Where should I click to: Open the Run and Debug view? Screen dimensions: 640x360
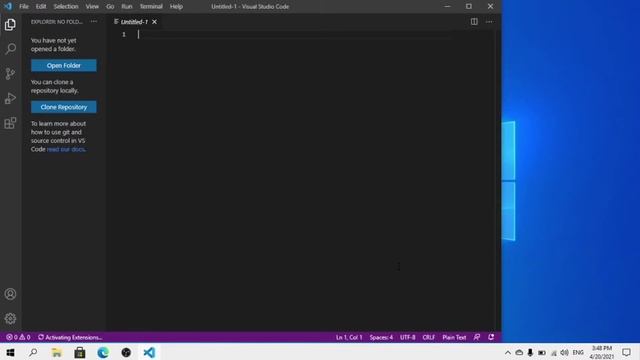tap(10, 98)
